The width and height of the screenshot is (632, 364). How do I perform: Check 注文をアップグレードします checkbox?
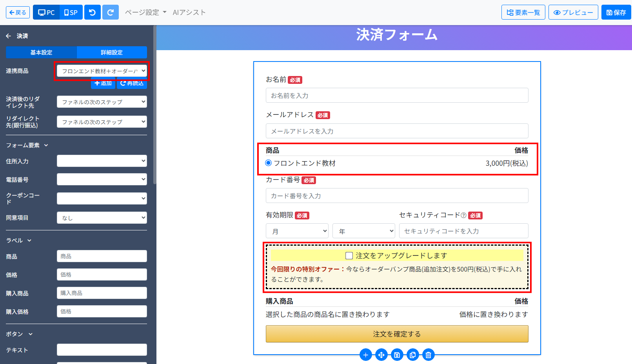(x=349, y=256)
